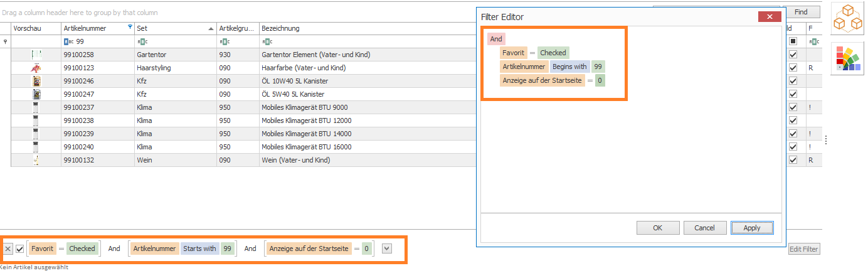Open the orange cubes module icon
The height and width of the screenshot is (278, 868).
point(847,19)
